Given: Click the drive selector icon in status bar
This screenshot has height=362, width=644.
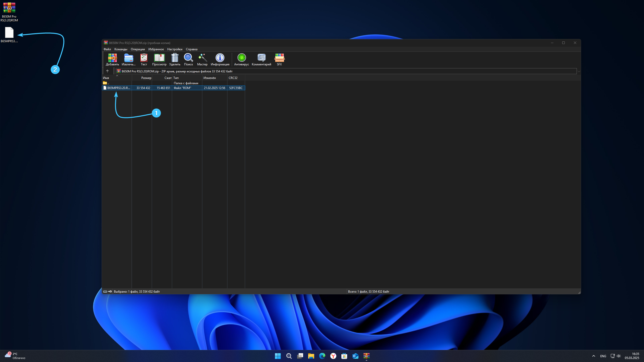Looking at the screenshot, I should point(105,292).
